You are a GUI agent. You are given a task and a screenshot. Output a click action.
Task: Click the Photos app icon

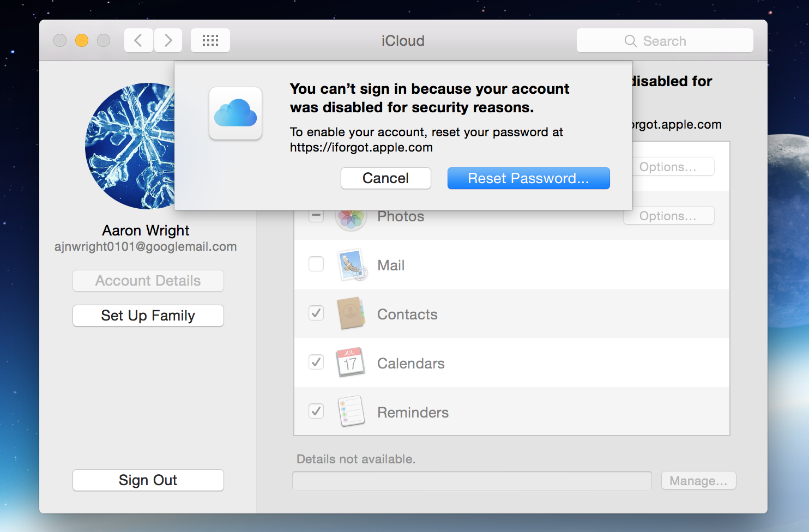click(351, 219)
